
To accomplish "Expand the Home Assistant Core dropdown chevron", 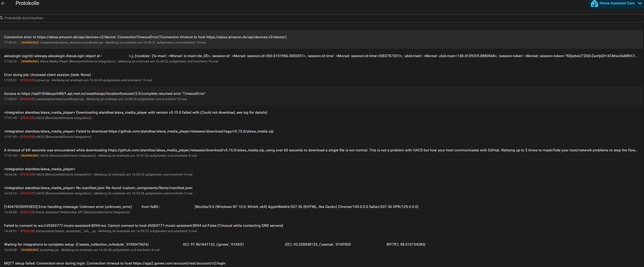I will [640, 3].
